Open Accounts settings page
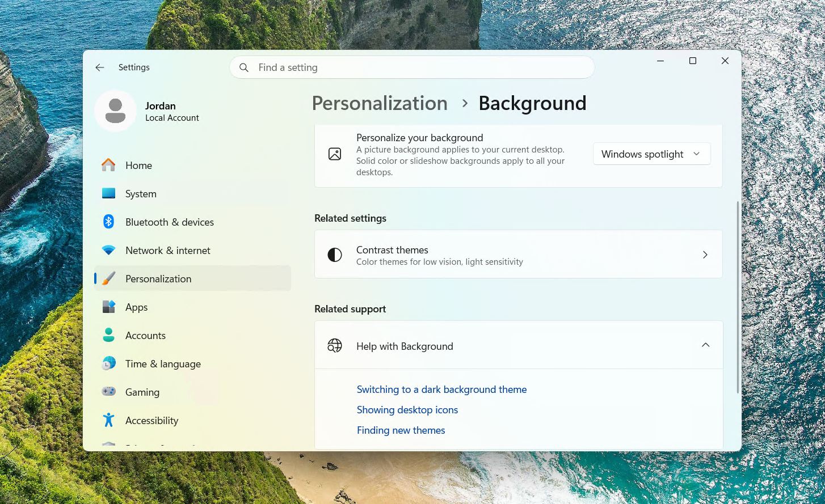Viewport: 825px width, 504px height. pos(192,335)
